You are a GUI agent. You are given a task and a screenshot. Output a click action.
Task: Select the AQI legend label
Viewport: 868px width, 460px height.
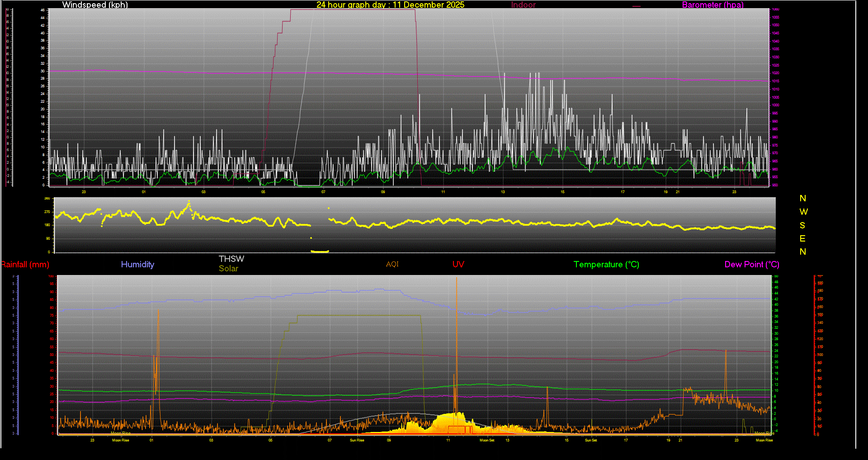coord(392,265)
